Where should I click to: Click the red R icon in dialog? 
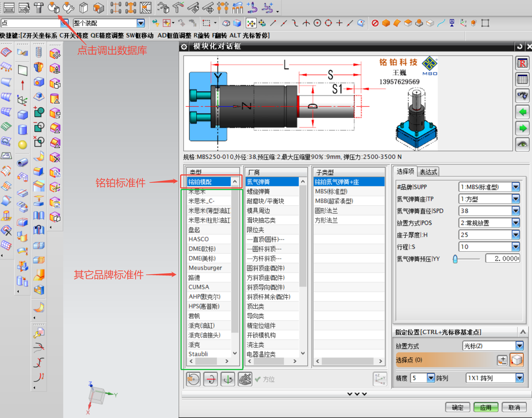coord(522,63)
